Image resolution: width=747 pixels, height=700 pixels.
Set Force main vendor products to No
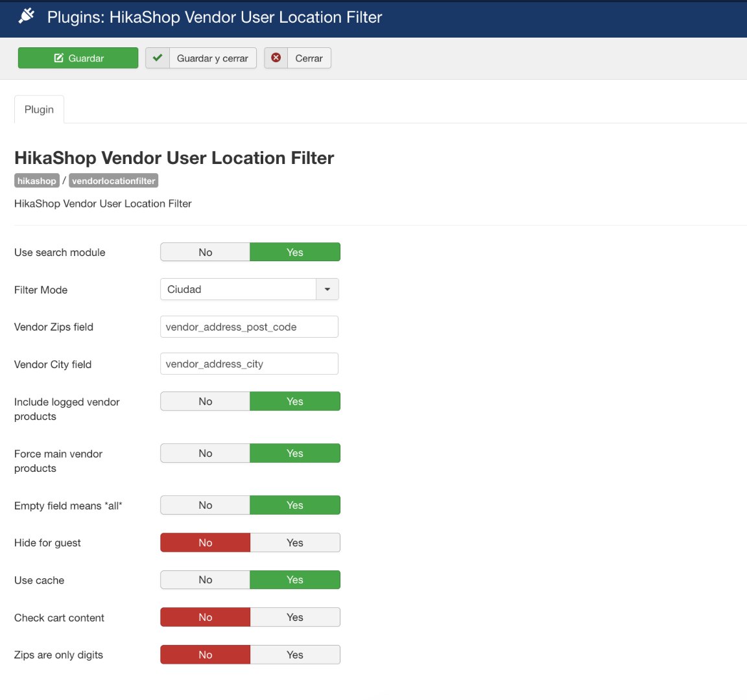pos(206,453)
